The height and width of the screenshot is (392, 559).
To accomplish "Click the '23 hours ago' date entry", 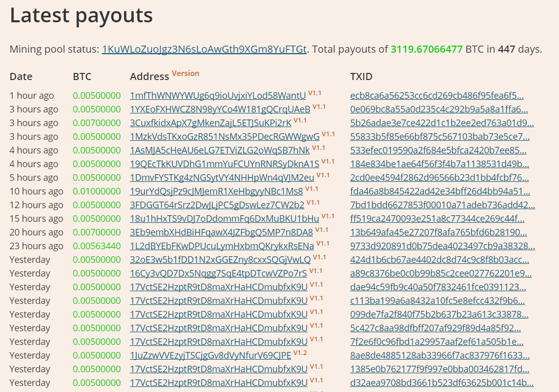I will click(x=36, y=246).
